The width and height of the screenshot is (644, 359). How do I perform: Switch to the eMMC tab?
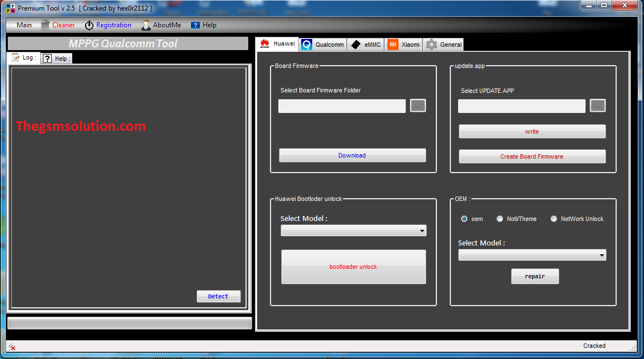366,45
